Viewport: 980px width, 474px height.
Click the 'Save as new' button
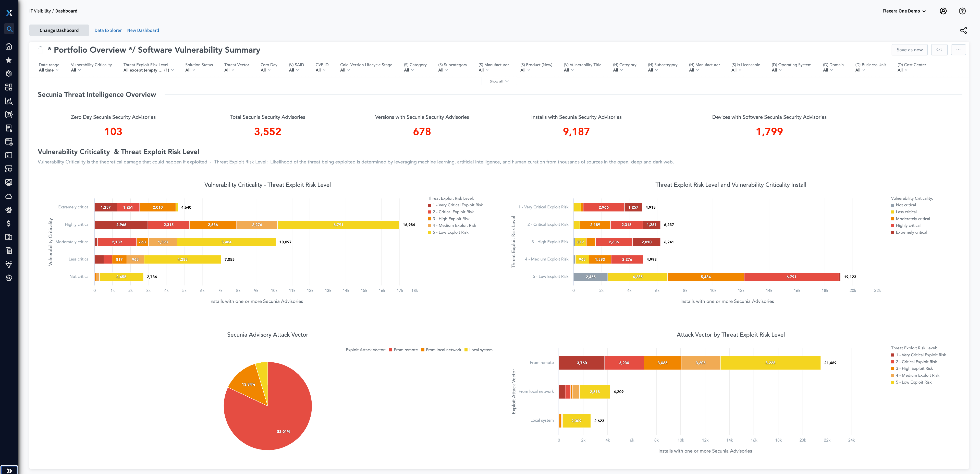pyautogui.click(x=909, y=50)
